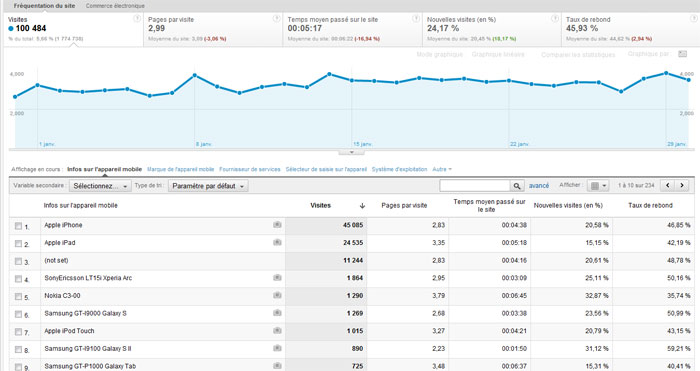Viewport: 700px width, 371px height.
Task: Check the Samsung GT-P1000 Galaxy Tab checkbox
Action: [x=18, y=367]
